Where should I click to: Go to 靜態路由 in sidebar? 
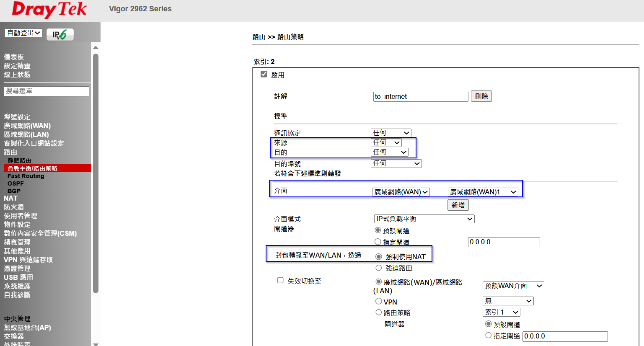(x=19, y=160)
